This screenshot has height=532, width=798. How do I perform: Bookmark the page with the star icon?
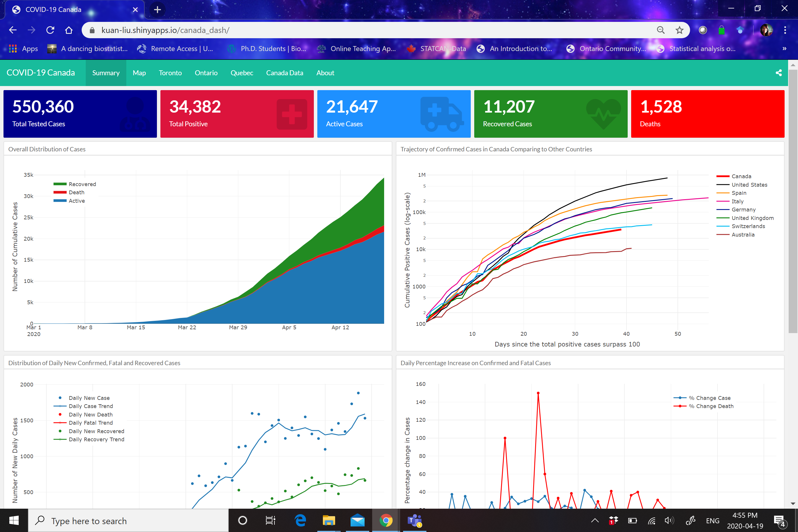pos(679,30)
